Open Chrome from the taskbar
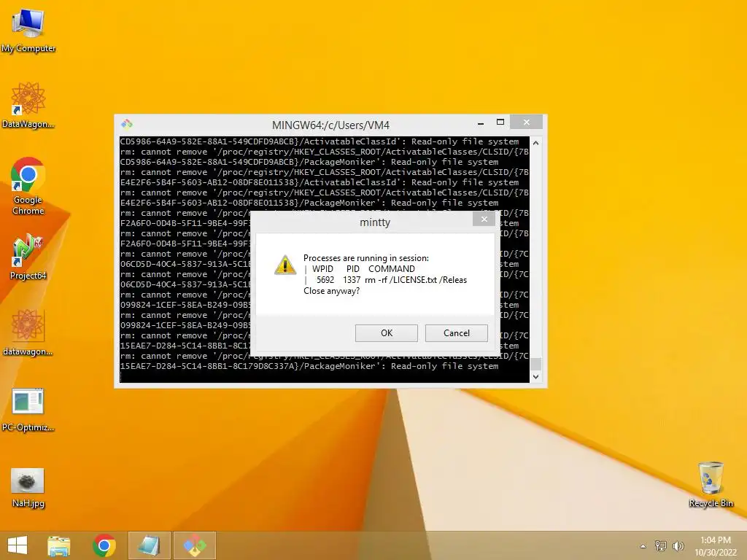The width and height of the screenshot is (747, 560). pos(104,545)
